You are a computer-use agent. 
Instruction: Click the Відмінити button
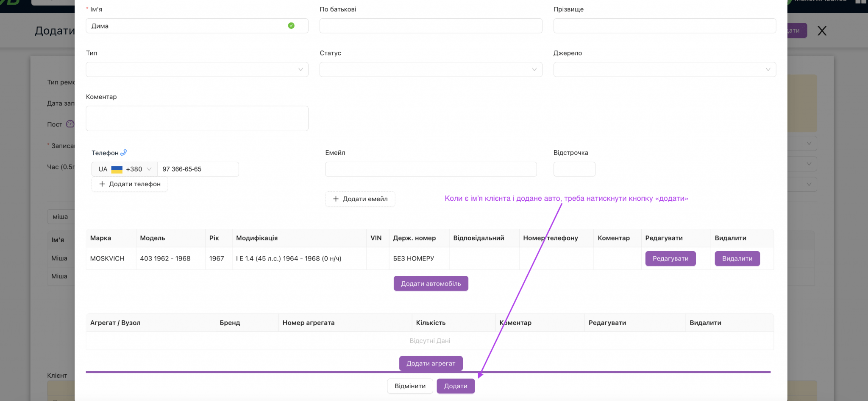tap(410, 386)
